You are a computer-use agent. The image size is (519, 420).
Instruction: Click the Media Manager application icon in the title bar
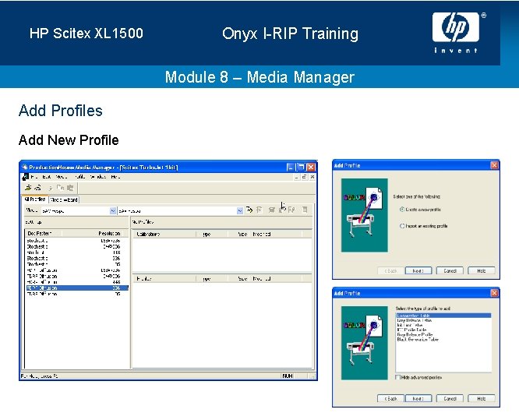point(25,167)
